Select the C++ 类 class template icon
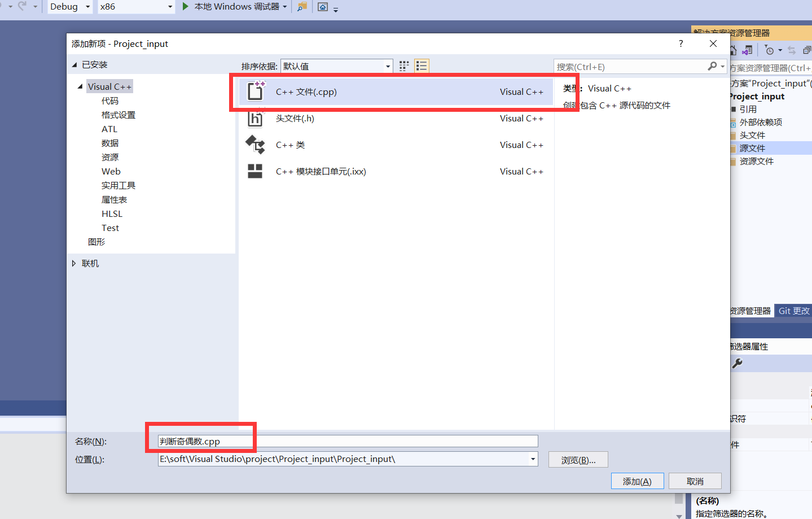This screenshot has height=519, width=812. coord(256,145)
